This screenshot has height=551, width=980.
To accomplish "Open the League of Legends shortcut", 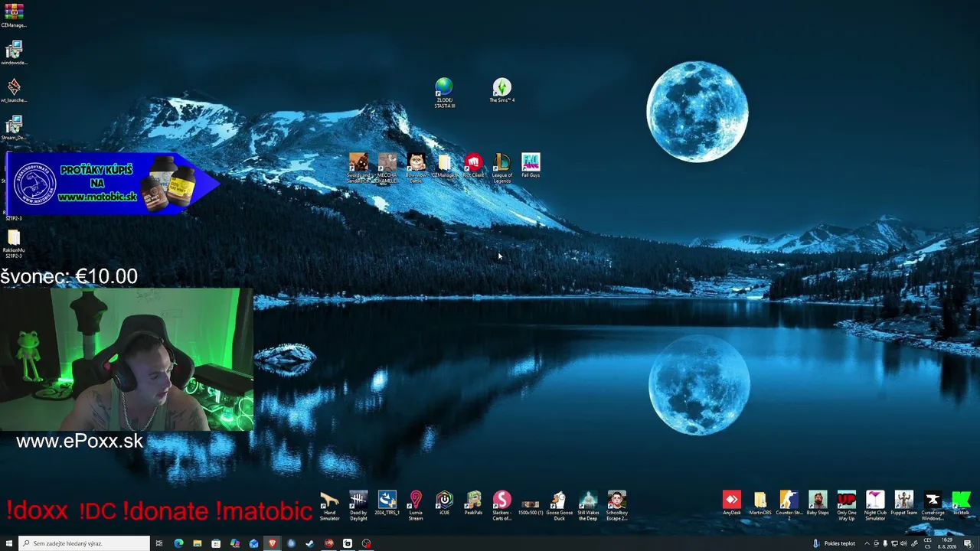I will (502, 168).
